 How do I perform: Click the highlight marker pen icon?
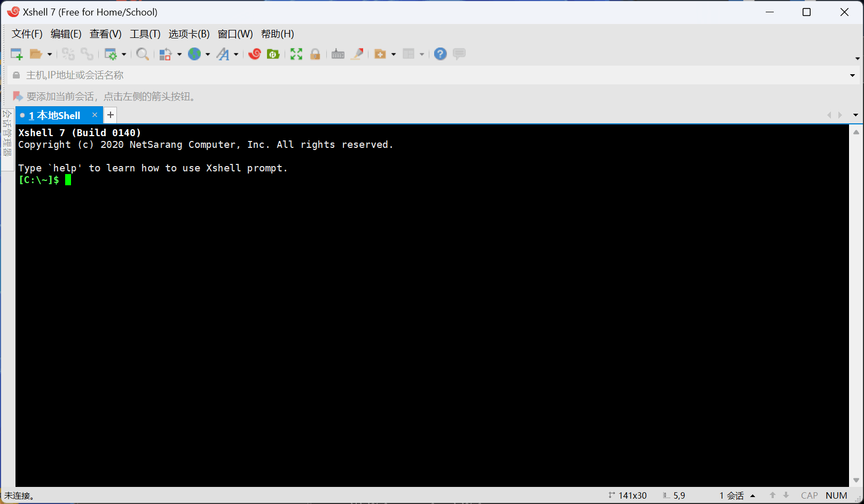click(357, 54)
